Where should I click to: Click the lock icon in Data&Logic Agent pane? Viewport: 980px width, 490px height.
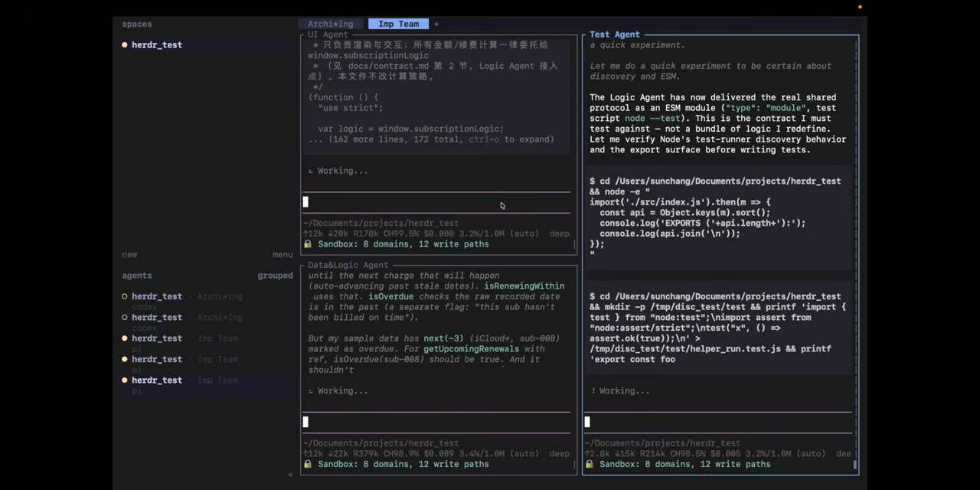pos(308,464)
